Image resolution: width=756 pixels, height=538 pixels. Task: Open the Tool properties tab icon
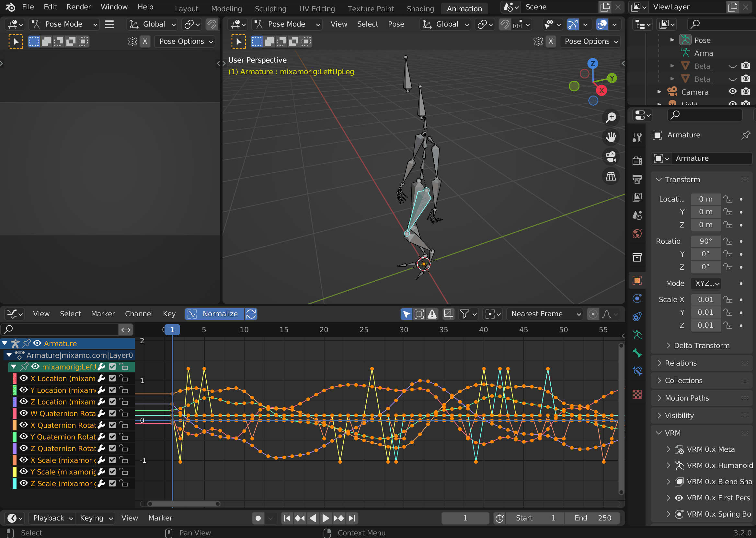click(637, 137)
